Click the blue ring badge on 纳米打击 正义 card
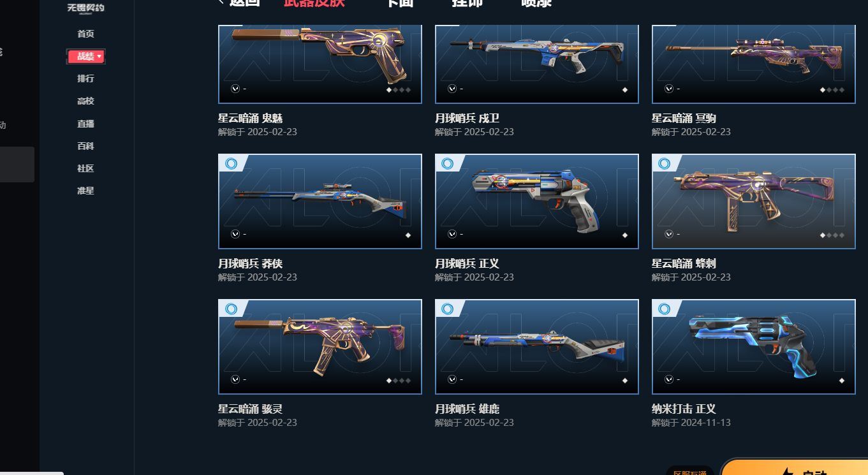This screenshot has width=868, height=475. pos(665,309)
